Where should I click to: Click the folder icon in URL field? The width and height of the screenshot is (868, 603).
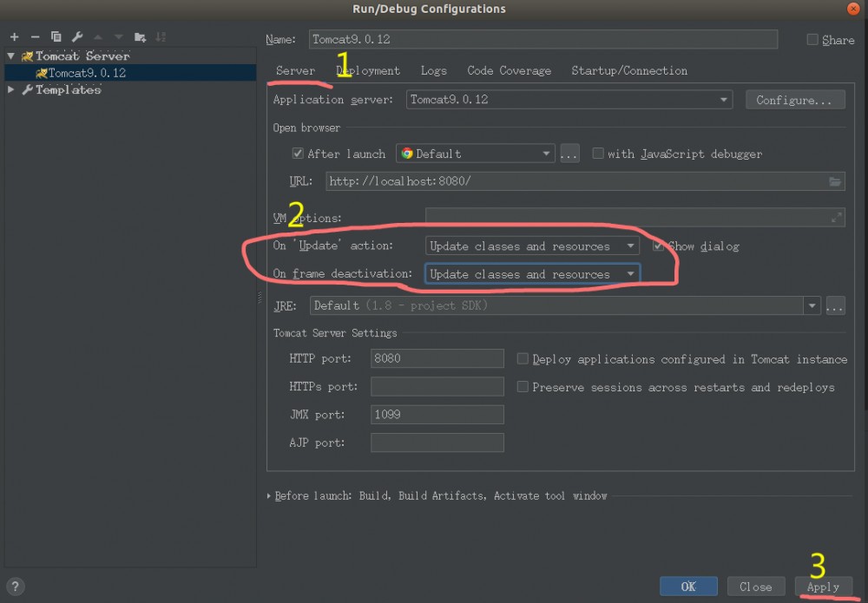pos(835,181)
